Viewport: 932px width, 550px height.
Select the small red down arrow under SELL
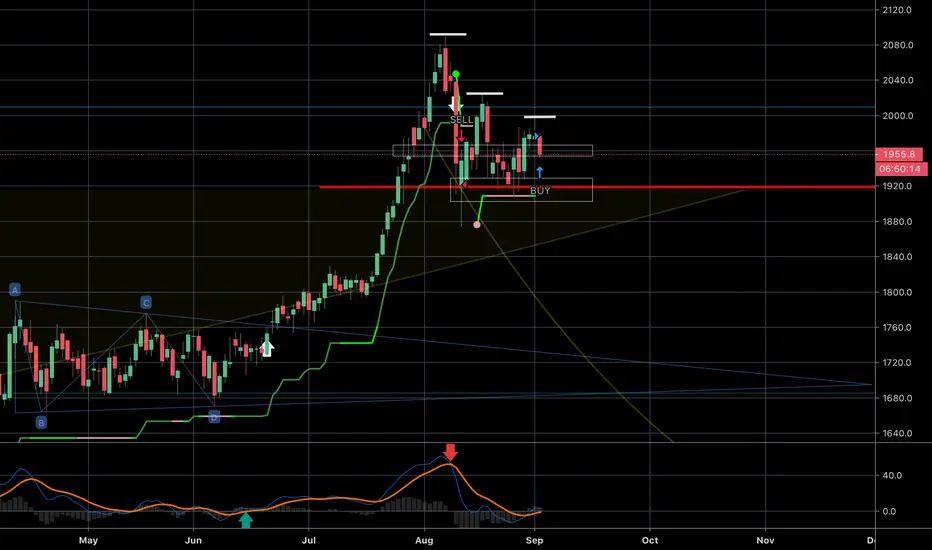pos(461,136)
